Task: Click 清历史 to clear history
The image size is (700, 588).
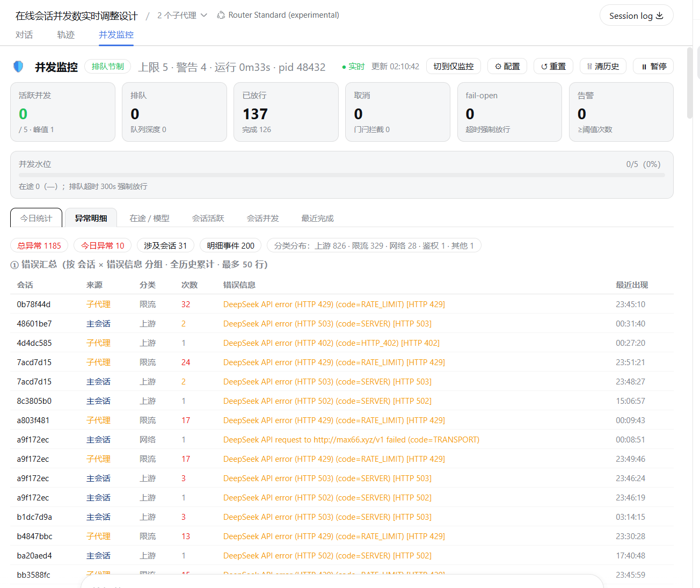Action: click(603, 67)
